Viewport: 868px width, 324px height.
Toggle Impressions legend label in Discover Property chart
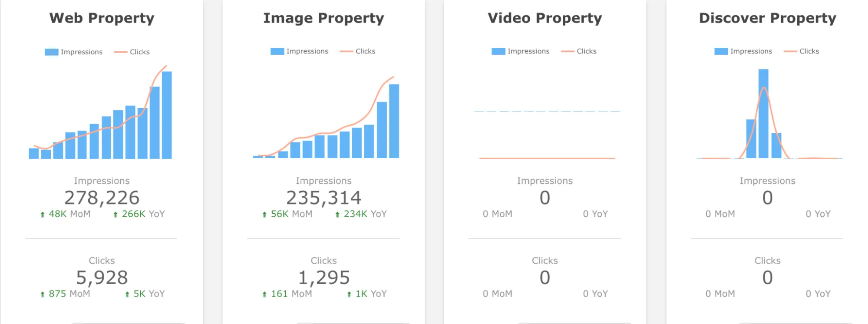[x=751, y=51]
